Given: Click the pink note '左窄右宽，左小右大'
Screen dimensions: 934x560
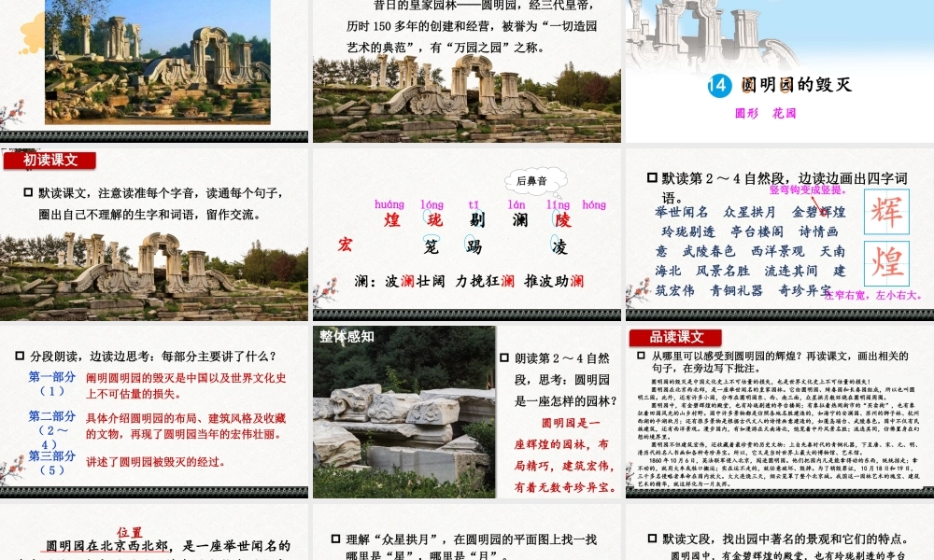Looking at the screenshot, I should click(873, 295).
